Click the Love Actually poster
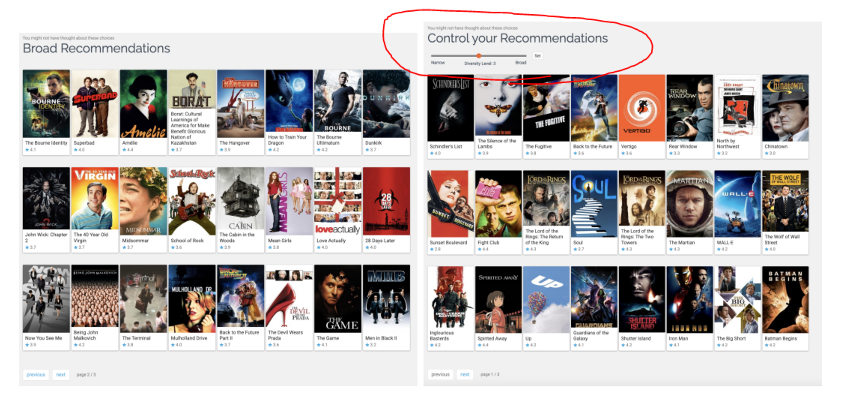 [337, 200]
